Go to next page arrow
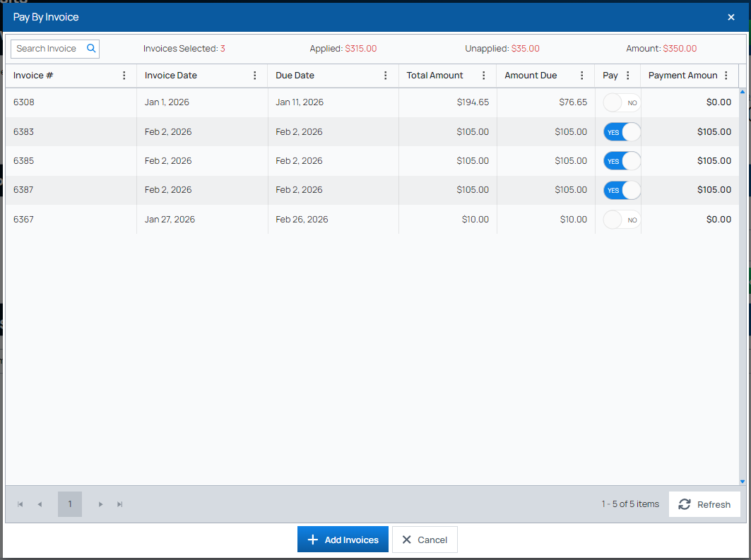 point(100,504)
